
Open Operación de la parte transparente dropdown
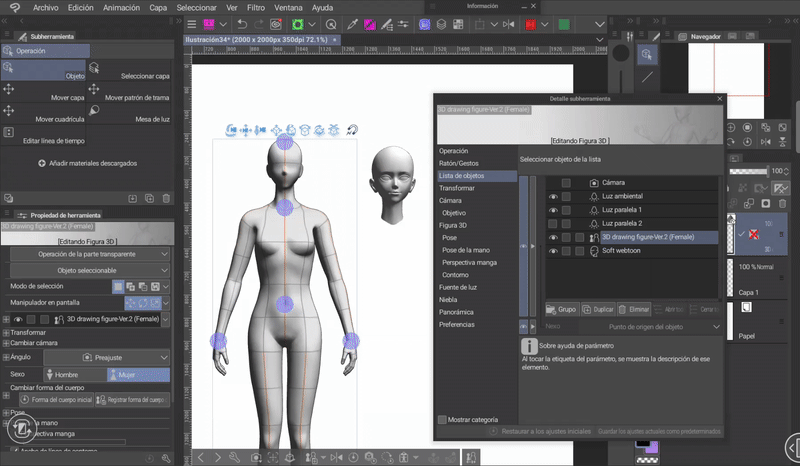pos(90,254)
